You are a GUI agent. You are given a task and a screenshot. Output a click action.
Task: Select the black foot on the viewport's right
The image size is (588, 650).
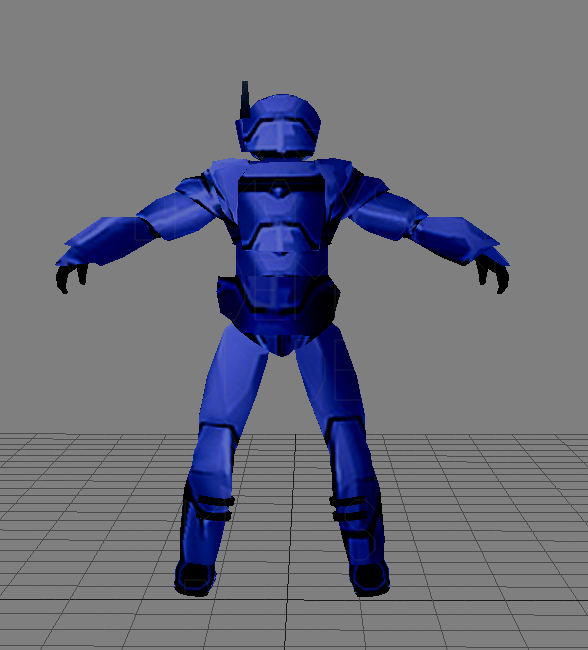click(x=369, y=578)
